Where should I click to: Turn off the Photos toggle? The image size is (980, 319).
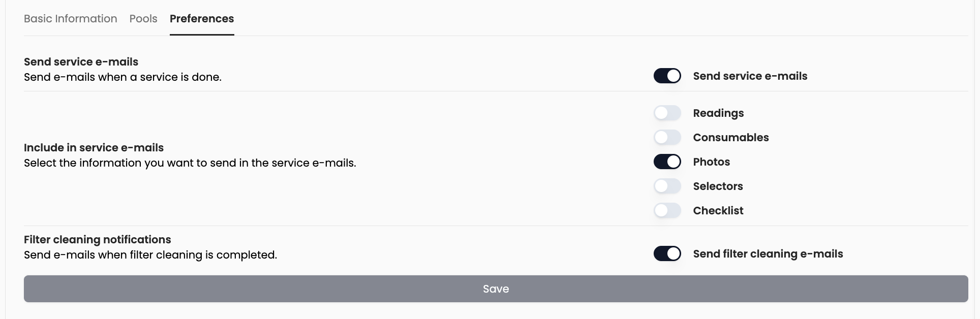pyautogui.click(x=667, y=161)
